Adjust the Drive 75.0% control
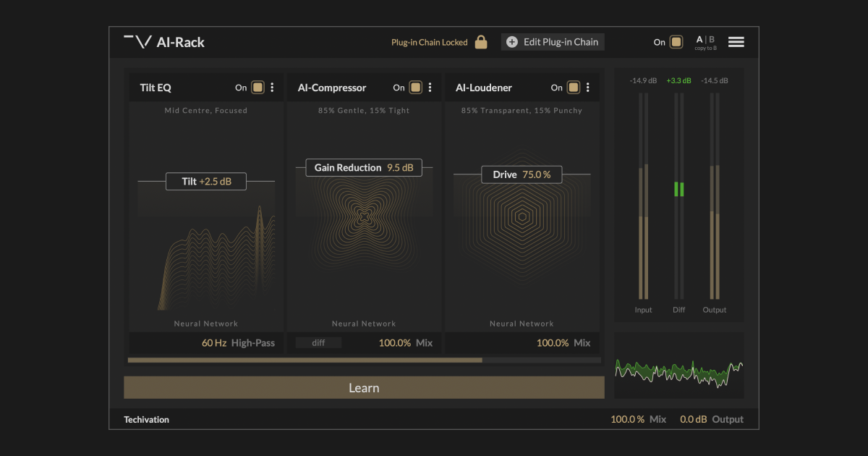The image size is (868, 456). (x=522, y=174)
